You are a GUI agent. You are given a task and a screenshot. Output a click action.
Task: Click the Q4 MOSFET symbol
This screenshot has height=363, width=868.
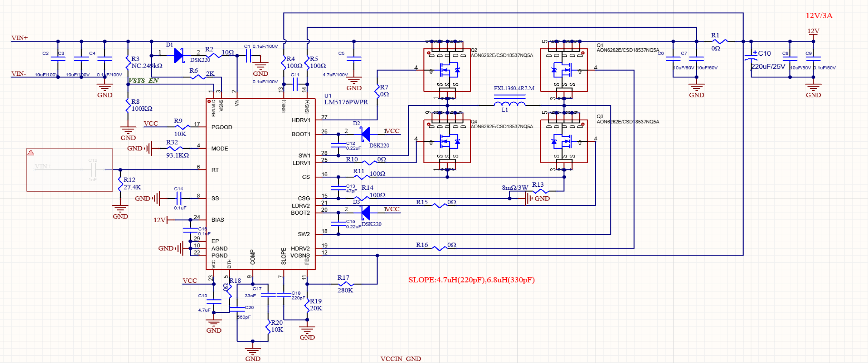pos(447,141)
